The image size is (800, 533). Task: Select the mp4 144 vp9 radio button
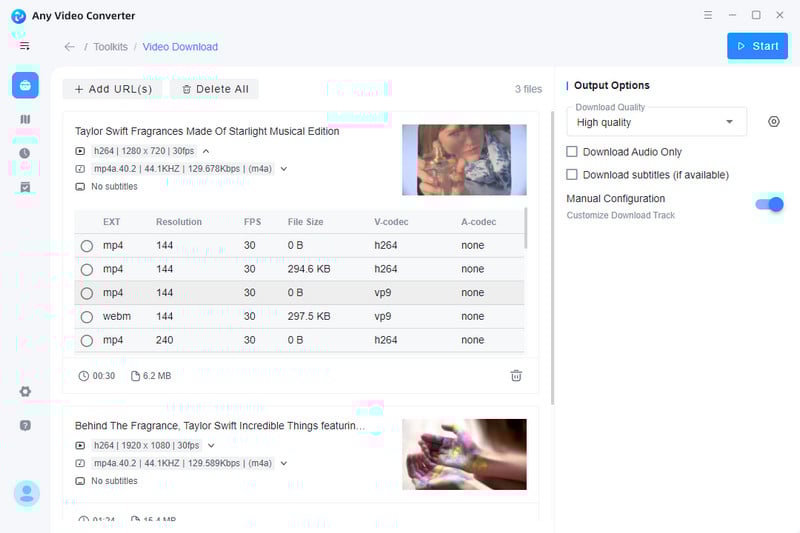[87, 293]
